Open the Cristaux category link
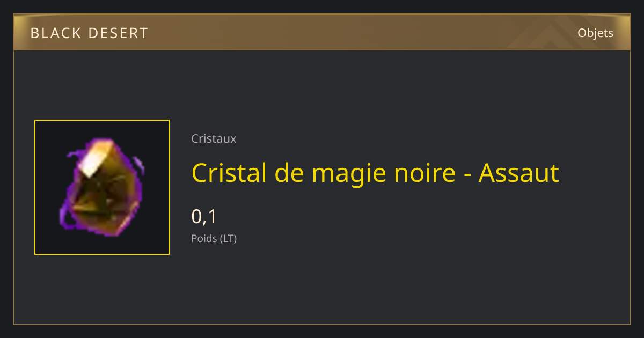This screenshot has width=644, height=338. 214,139
